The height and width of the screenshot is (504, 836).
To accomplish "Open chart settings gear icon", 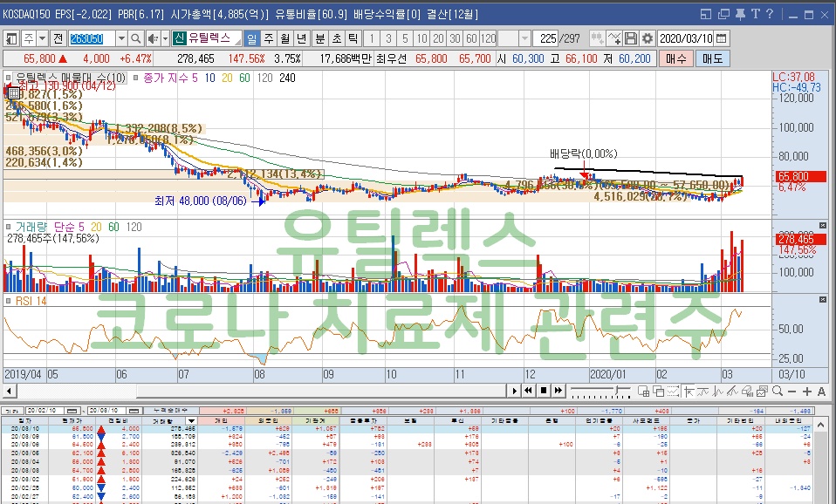I will [x=648, y=38].
